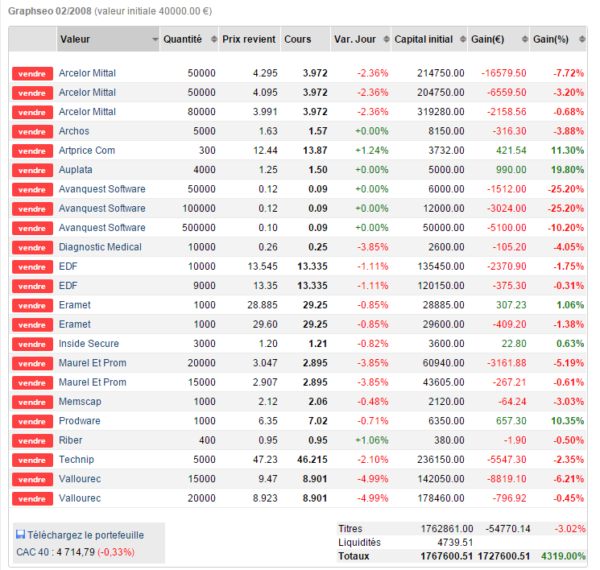Image resolution: width=600 pixels, height=570 pixels.
Task: Click Liquidités amount 4739.51
Action: (x=455, y=542)
